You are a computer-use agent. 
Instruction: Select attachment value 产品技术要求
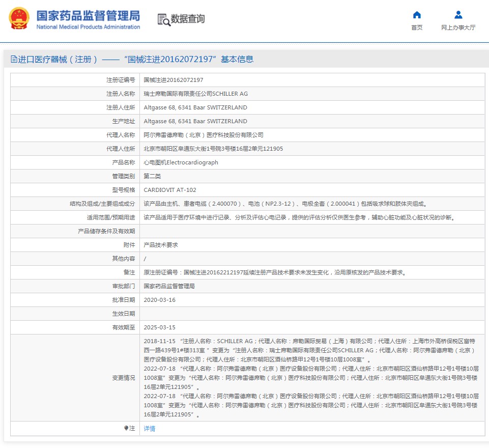161,244
